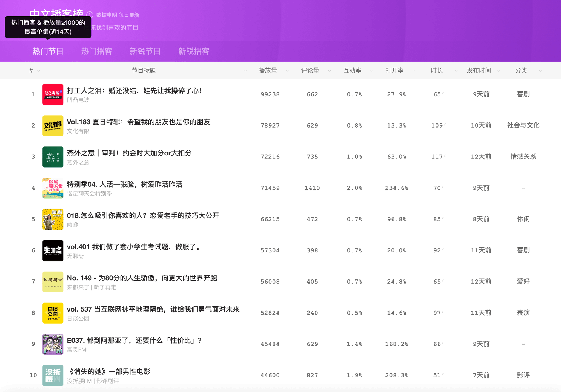
Task: Click the 没折腰FM teal logo
Action: click(x=53, y=375)
